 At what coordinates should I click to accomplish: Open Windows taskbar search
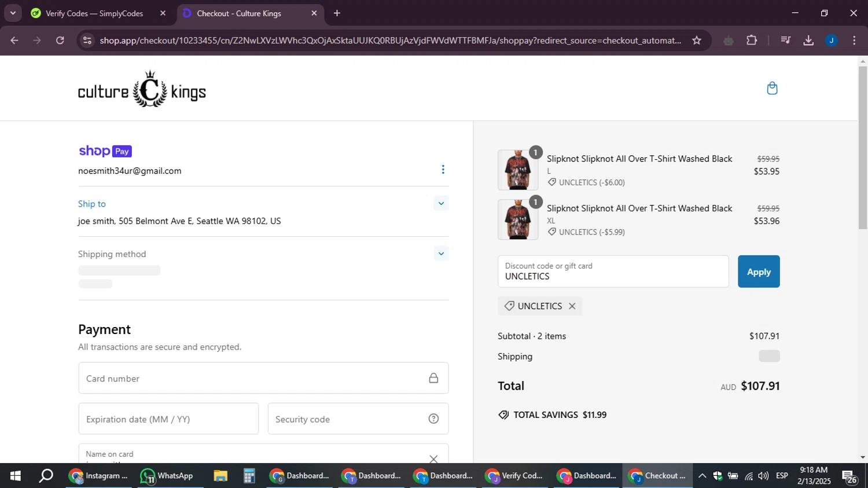point(46,476)
